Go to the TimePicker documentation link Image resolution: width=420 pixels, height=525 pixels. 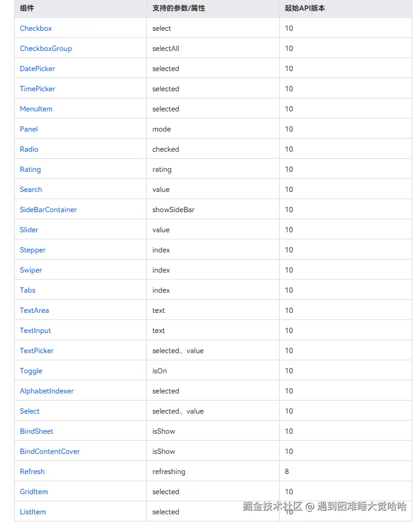(37, 89)
